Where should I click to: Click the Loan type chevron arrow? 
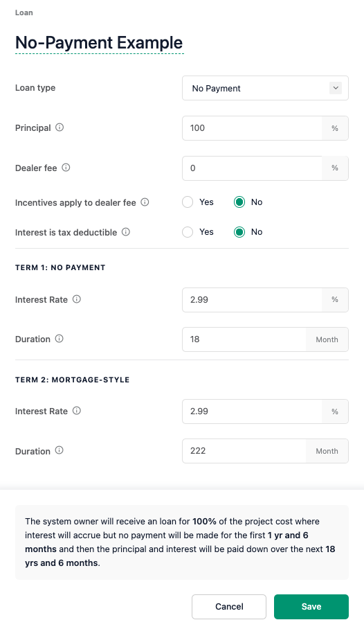[x=336, y=88]
